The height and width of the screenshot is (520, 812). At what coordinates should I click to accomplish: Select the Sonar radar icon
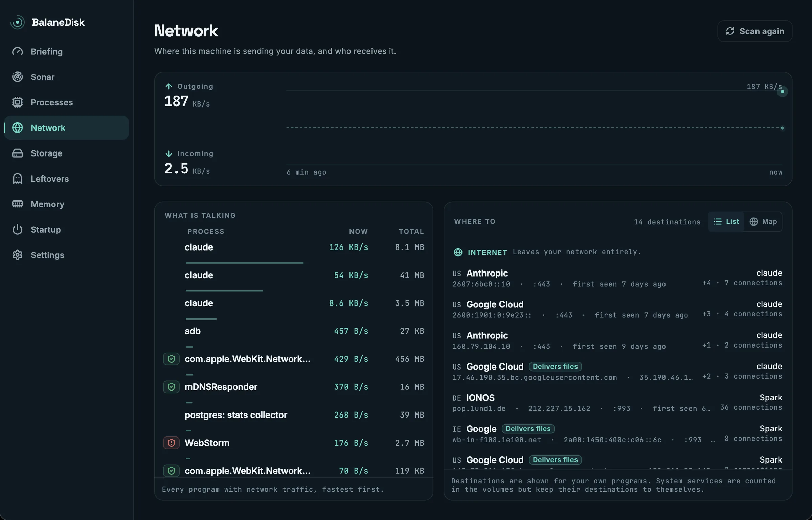click(x=17, y=77)
